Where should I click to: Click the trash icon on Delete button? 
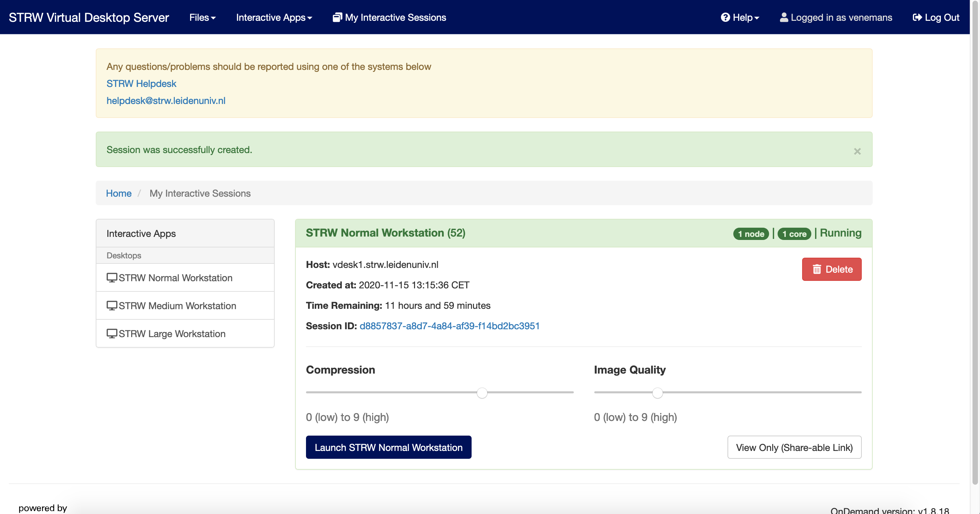pyautogui.click(x=817, y=269)
